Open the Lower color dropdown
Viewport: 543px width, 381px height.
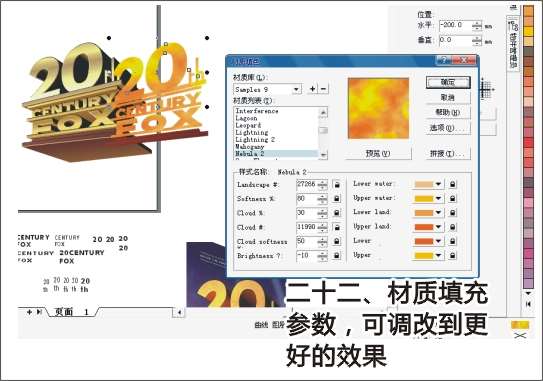[438, 241]
